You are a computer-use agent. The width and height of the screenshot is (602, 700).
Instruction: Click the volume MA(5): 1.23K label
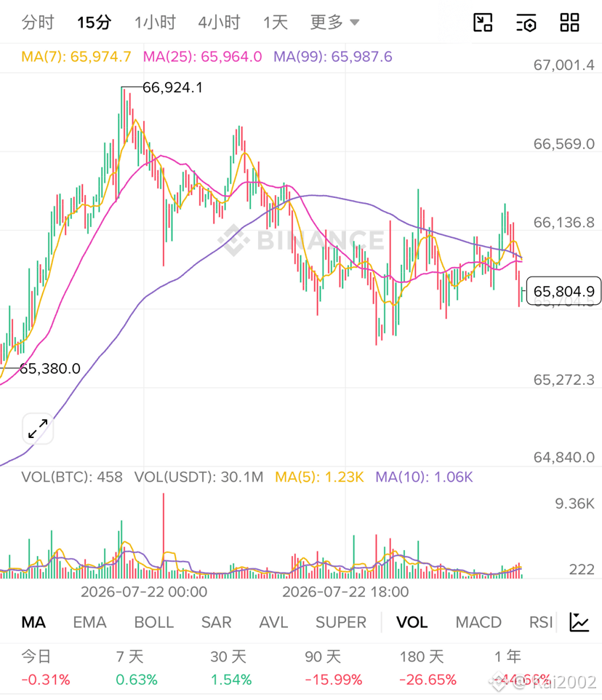(319, 477)
